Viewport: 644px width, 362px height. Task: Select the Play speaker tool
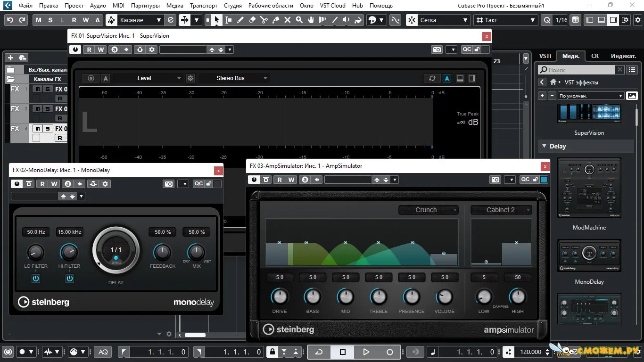[x=346, y=20]
